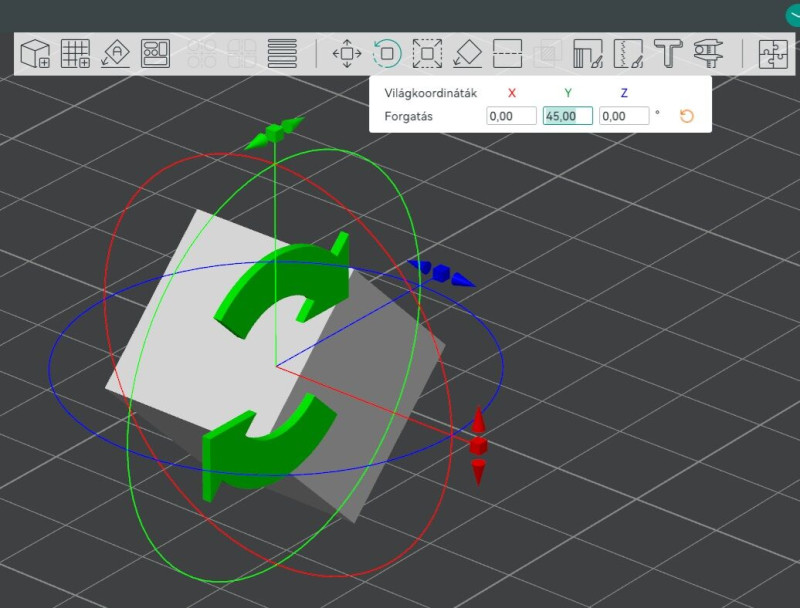Click the greyed-out Mesh boolean icon
The width and height of the screenshot is (800, 608).
(547, 54)
